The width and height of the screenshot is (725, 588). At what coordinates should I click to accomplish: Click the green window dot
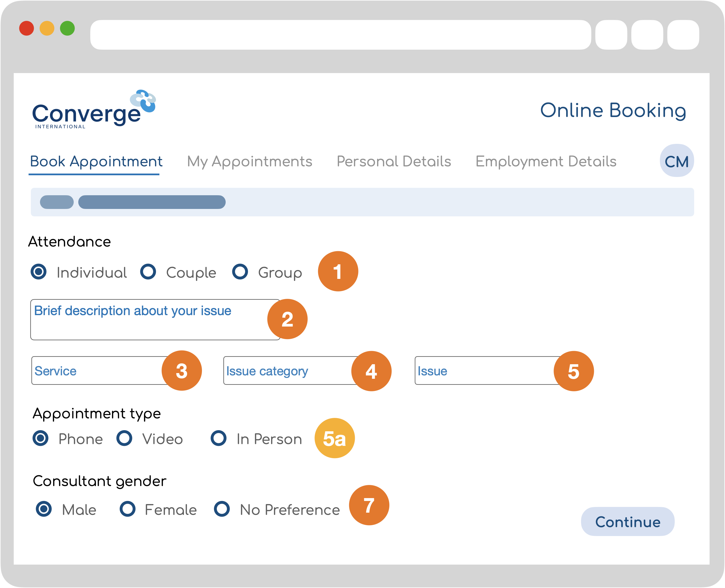(x=67, y=28)
